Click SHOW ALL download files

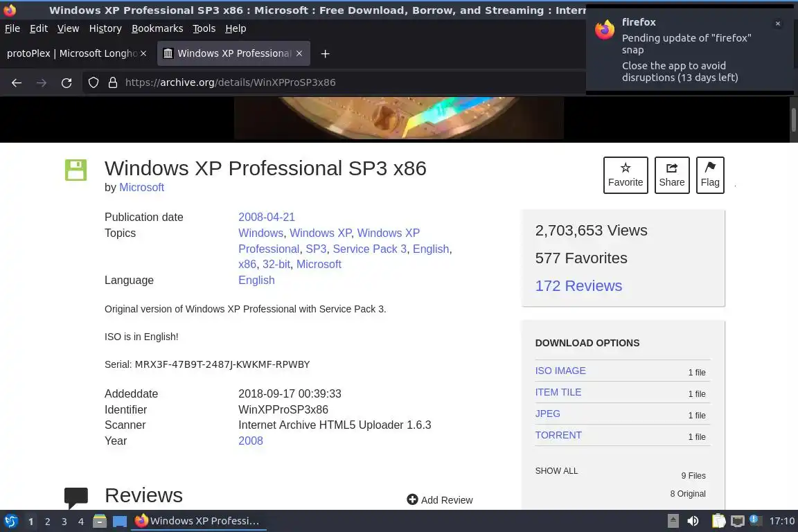tap(556, 471)
